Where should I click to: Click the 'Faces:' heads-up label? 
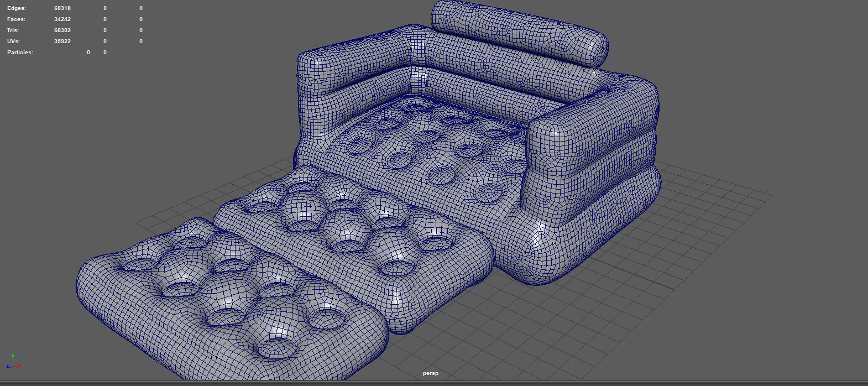[x=17, y=19]
